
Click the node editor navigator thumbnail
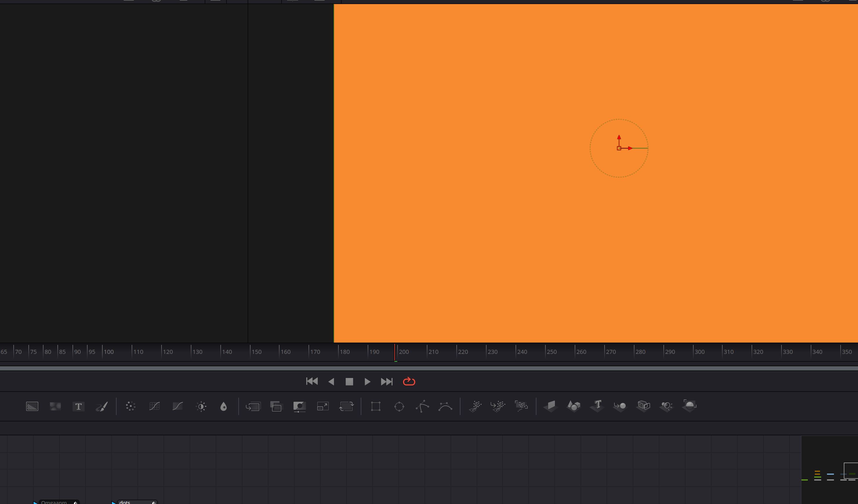[829, 470]
